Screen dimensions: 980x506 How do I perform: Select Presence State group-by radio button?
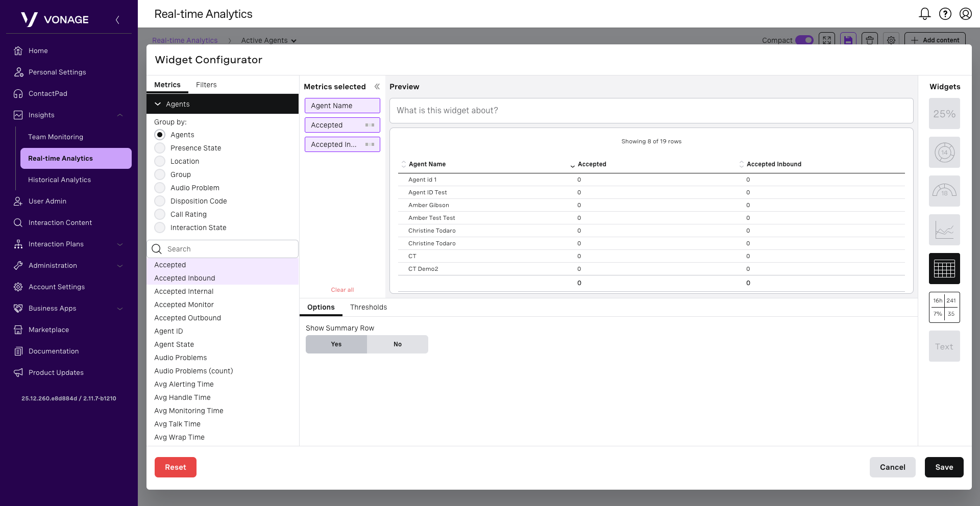click(160, 148)
